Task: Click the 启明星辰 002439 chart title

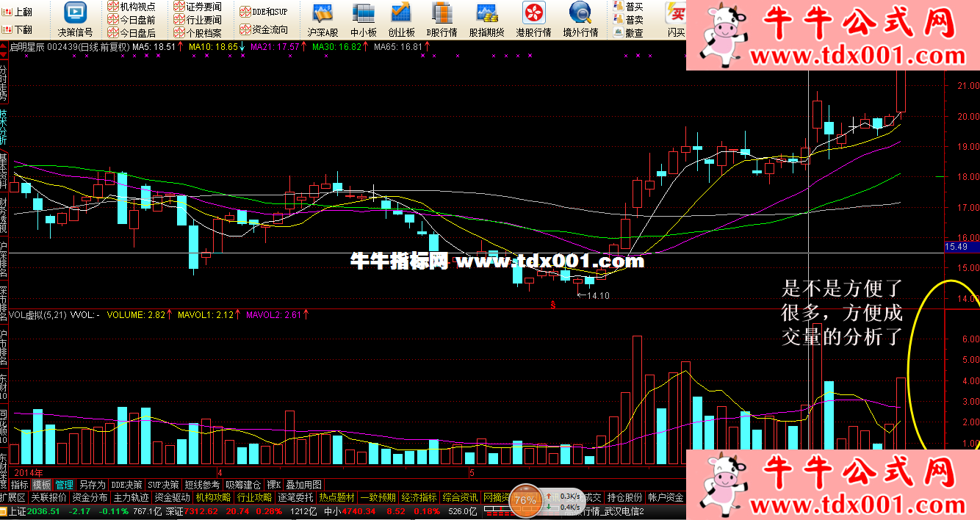Action: pos(70,46)
